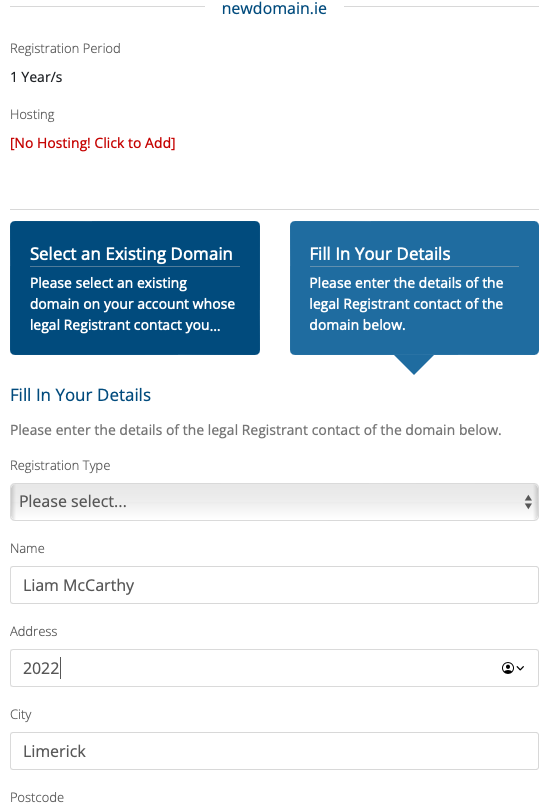551x811 pixels.
Task: Click the 'No Hosting! Click to Add' link
Action: click(93, 143)
